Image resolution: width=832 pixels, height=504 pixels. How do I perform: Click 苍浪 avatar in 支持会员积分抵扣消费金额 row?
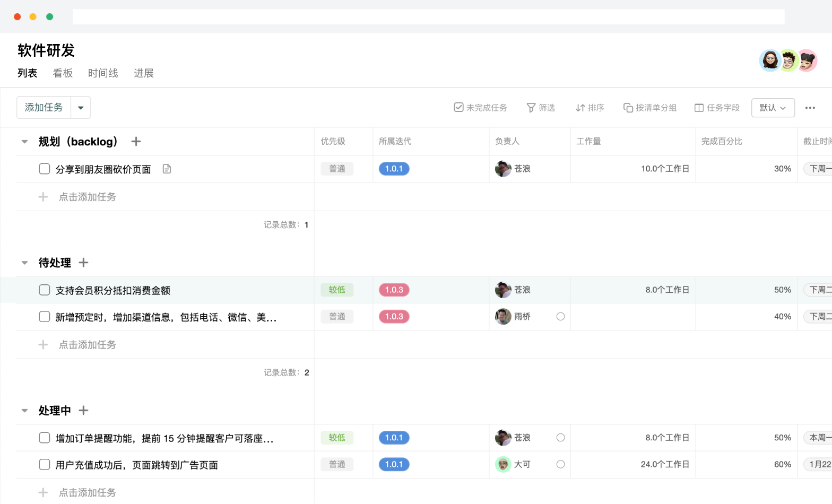(503, 290)
